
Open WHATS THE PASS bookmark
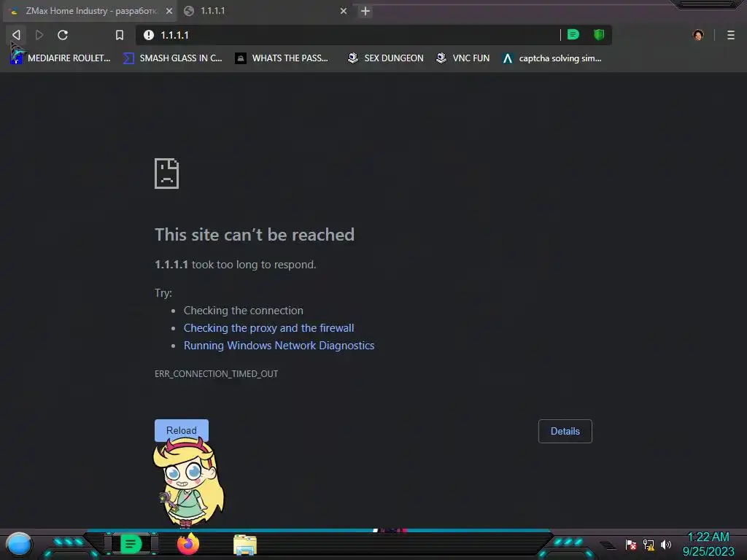point(282,58)
